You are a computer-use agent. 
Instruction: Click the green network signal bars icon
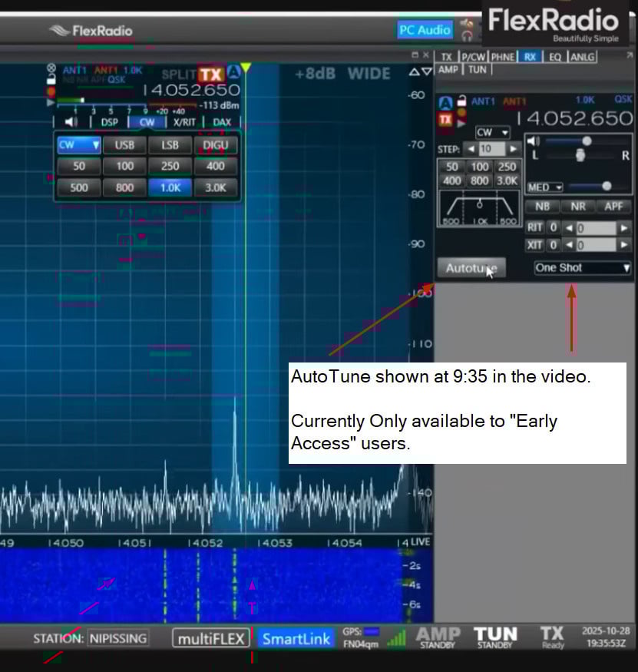396,638
